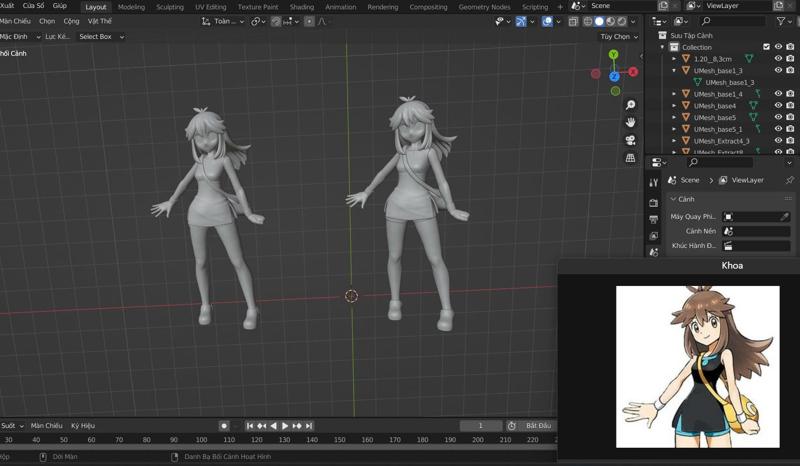Disable rendering for UMesh_base5 camera icon
This screenshot has width=800, height=466.
point(791,118)
